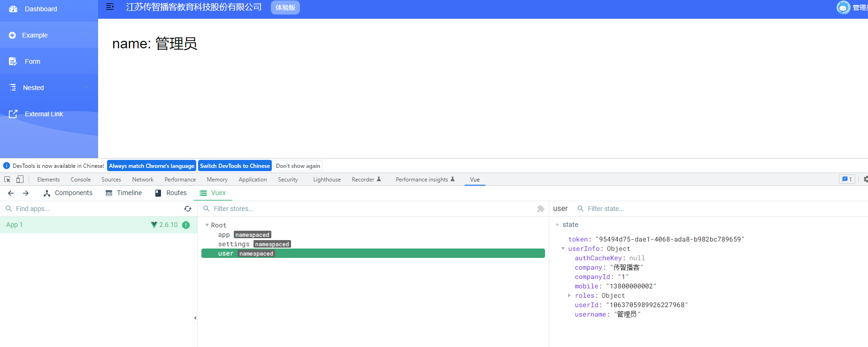Switch to Vue Components view

coord(68,193)
